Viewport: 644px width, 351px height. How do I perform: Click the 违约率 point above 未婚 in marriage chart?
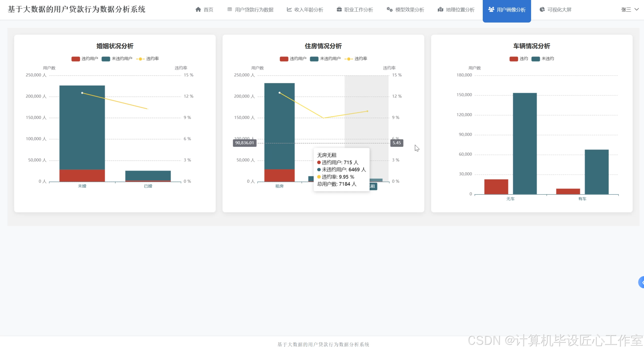pos(82,93)
